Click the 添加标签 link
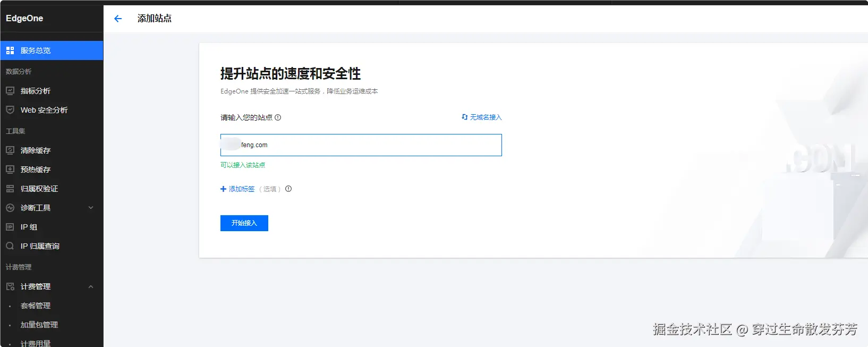The width and height of the screenshot is (868, 347). tap(242, 189)
